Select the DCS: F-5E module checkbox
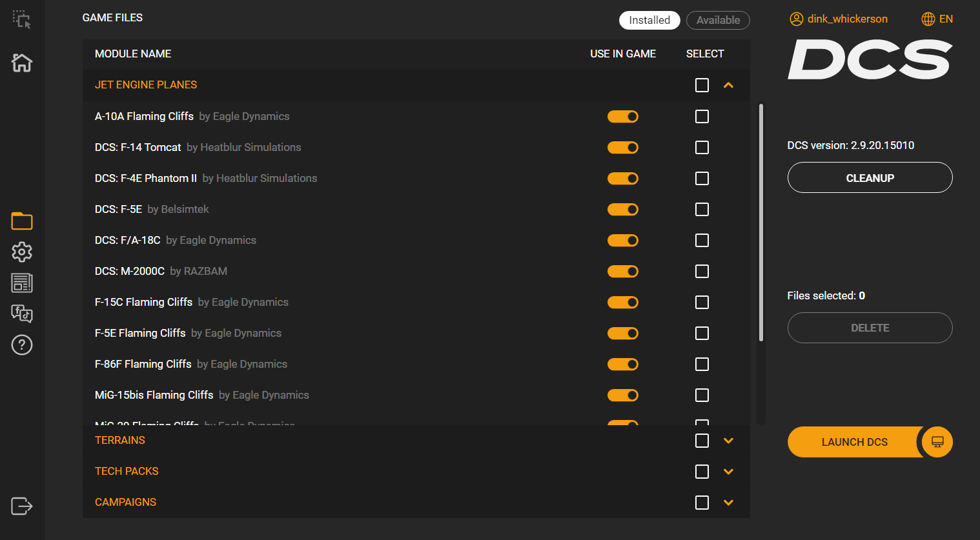Viewport: 980px width, 540px height. pos(702,209)
